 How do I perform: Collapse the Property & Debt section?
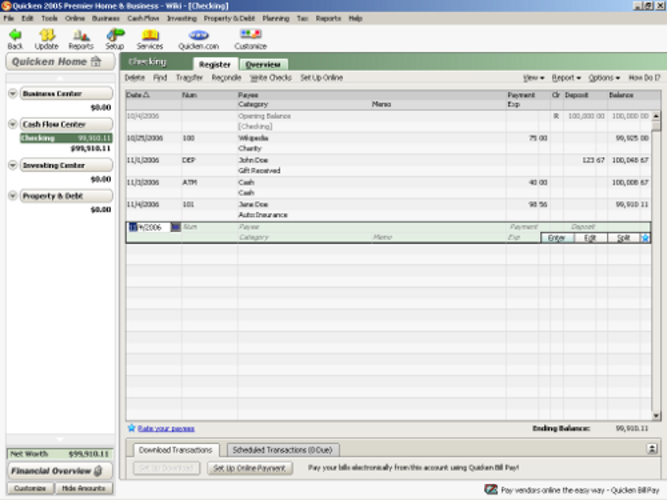pyautogui.click(x=13, y=196)
